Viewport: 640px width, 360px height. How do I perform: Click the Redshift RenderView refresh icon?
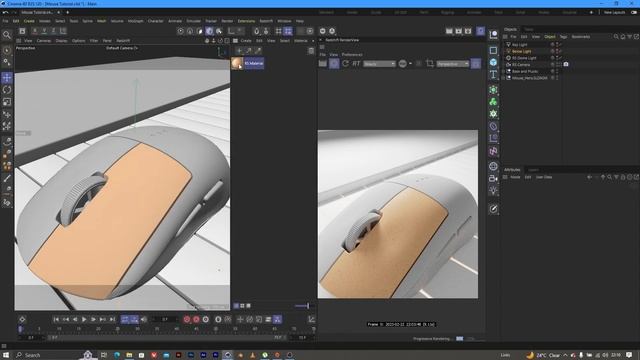click(346, 64)
